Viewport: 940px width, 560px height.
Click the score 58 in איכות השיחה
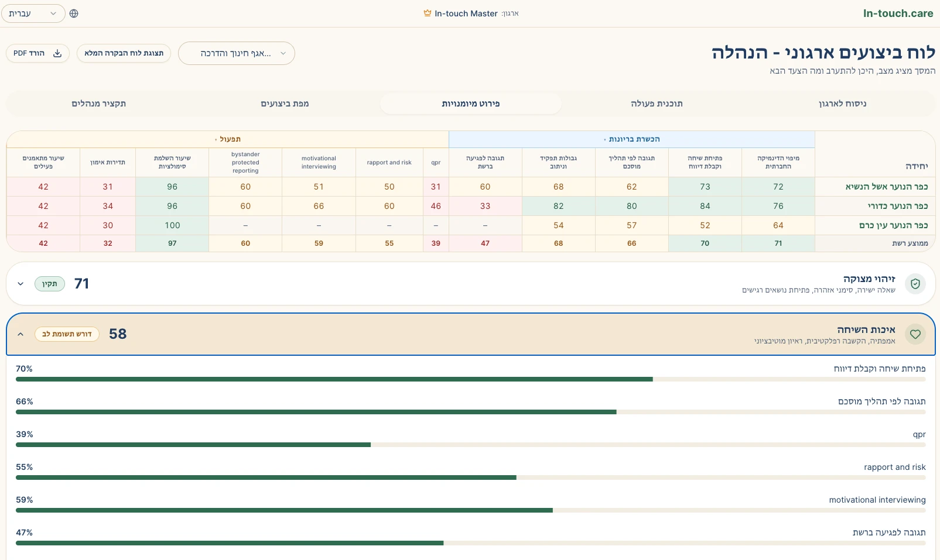click(x=118, y=334)
